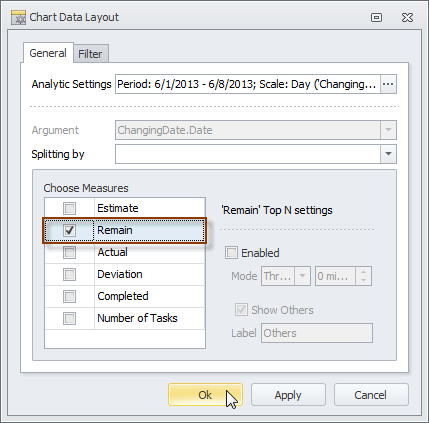Click the Apply button

(288, 395)
